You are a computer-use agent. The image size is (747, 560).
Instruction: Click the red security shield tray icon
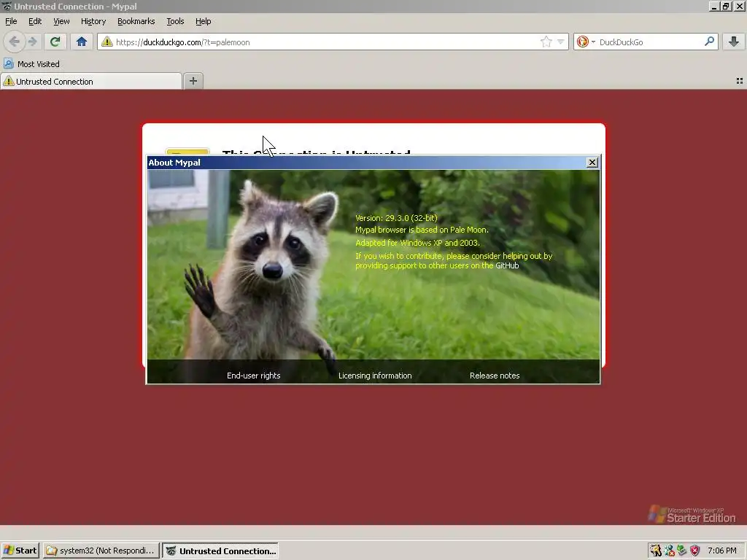pyautogui.click(x=695, y=551)
